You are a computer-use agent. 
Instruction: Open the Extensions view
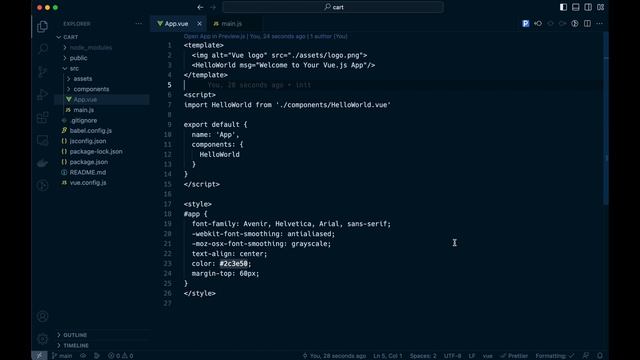[x=42, y=118]
